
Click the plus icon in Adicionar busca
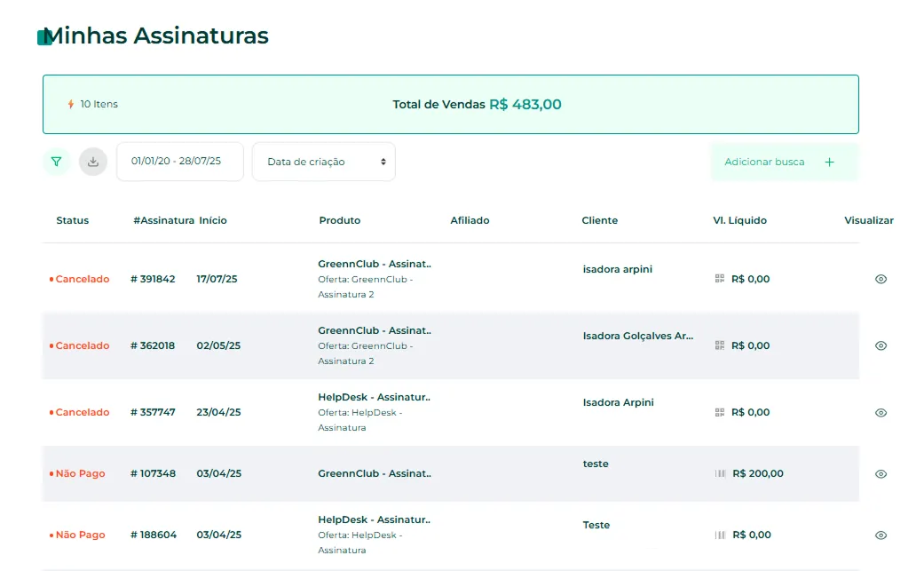tap(829, 162)
